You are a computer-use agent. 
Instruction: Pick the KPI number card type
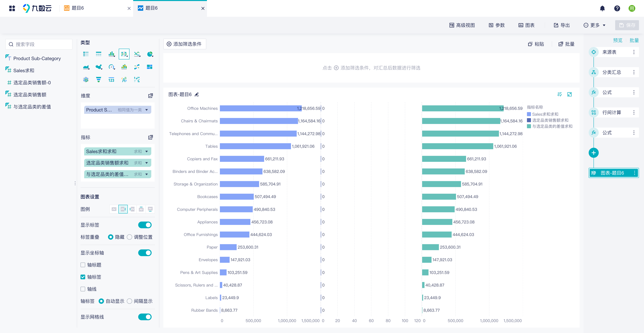tap(111, 80)
